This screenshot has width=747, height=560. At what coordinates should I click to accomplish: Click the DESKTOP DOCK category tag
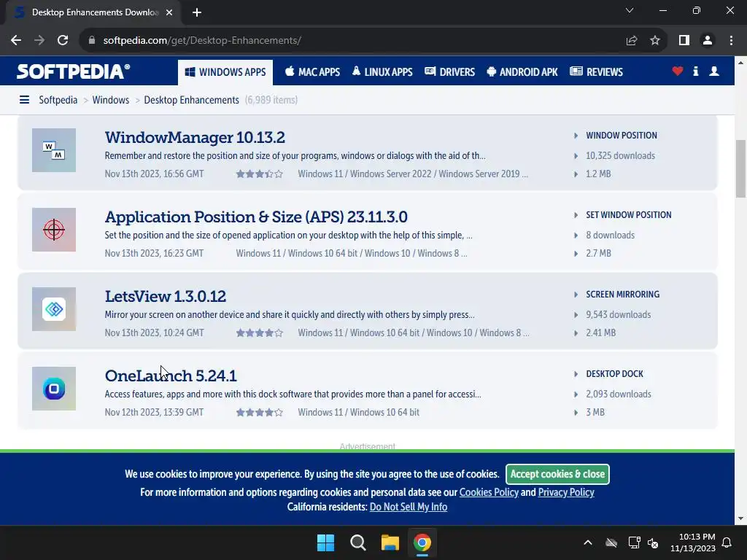coord(614,374)
